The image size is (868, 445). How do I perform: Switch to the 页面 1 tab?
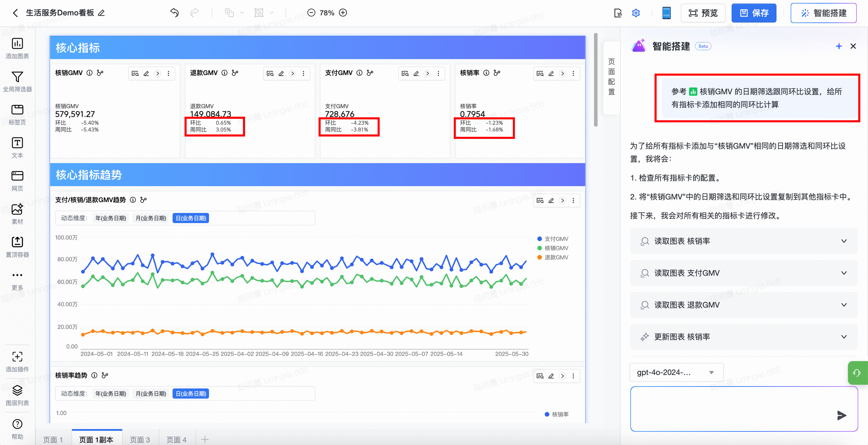[53, 439]
